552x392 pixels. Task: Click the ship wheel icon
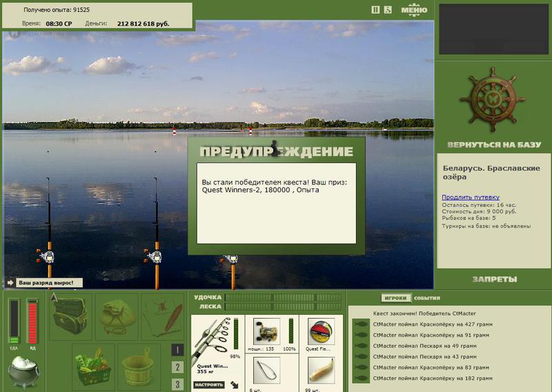[493, 99]
